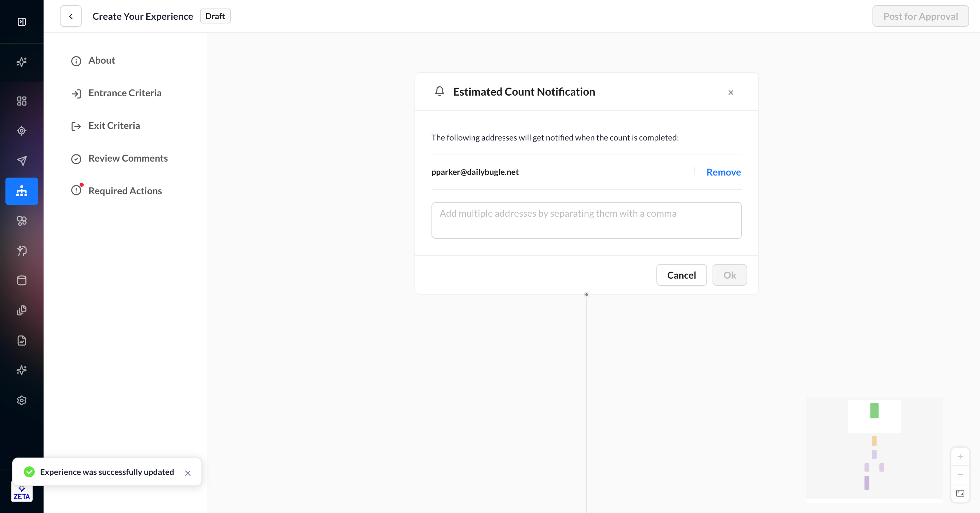
Task: View Required Actions section
Action: click(125, 191)
